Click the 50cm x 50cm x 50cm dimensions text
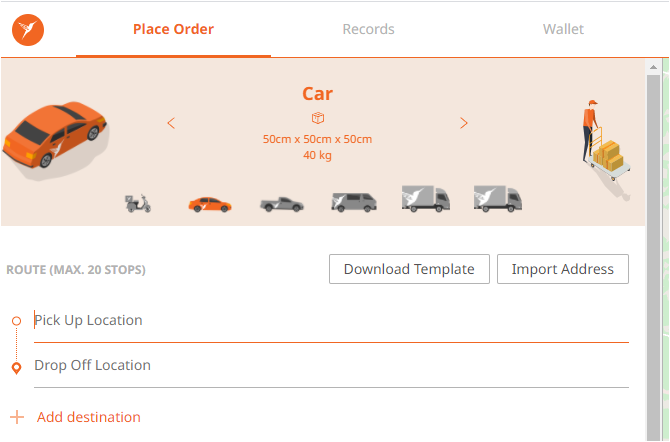The height and width of the screenshot is (442, 670). pos(317,139)
